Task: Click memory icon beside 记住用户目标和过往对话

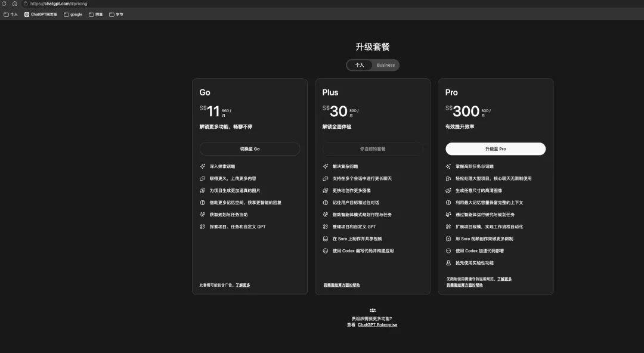Action: click(x=326, y=203)
